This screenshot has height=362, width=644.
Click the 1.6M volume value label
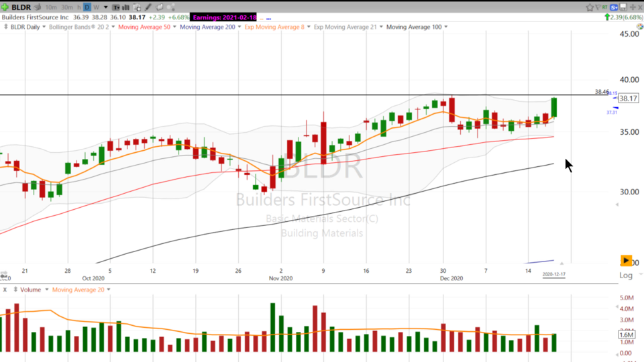(627, 335)
